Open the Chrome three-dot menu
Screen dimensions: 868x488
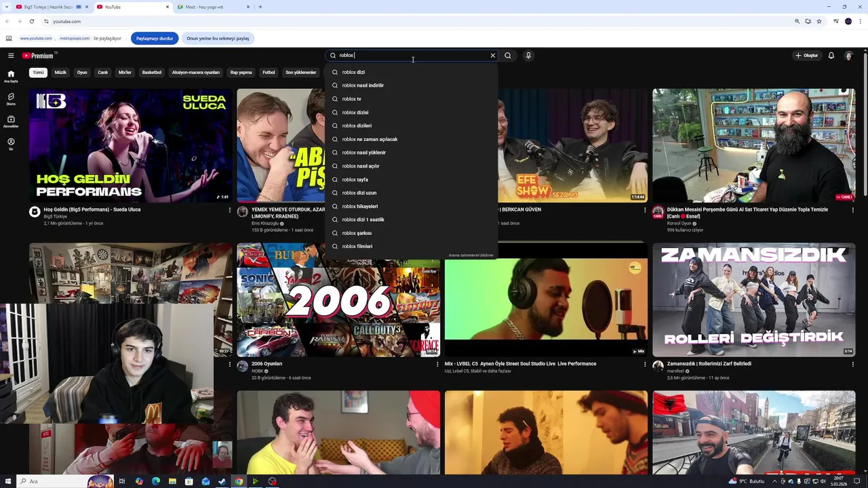click(x=860, y=21)
